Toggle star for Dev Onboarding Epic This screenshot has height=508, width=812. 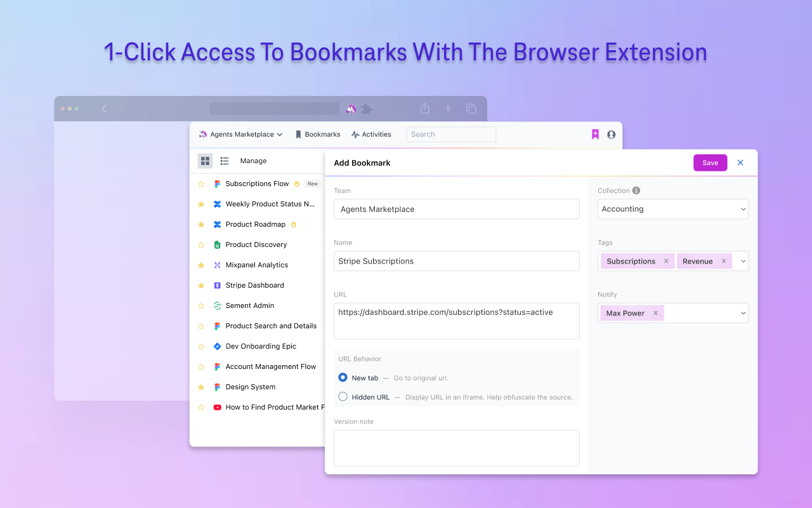201,346
